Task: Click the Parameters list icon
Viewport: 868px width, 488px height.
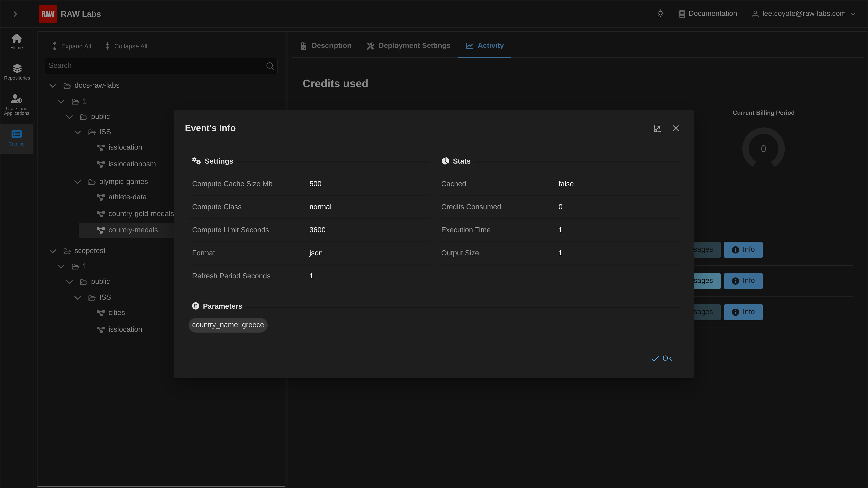Action: (x=196, y=306)
